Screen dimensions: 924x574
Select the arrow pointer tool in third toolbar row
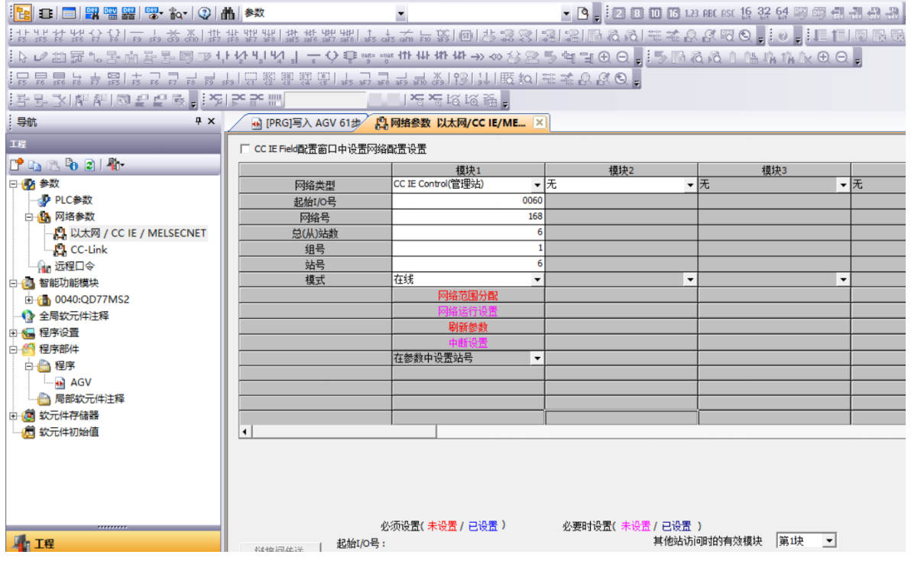pyautogui.click(x=22, y=57)
